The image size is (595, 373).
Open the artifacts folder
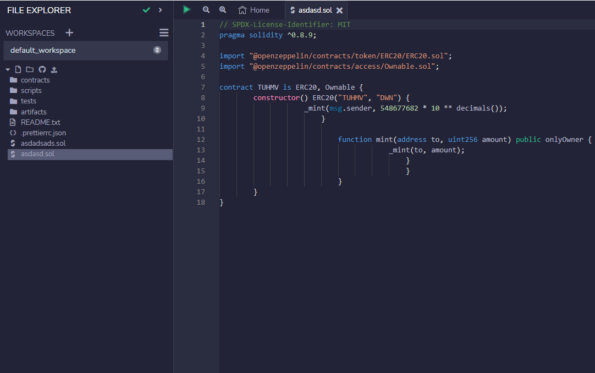pyautogui.click(x=33, y=112)
